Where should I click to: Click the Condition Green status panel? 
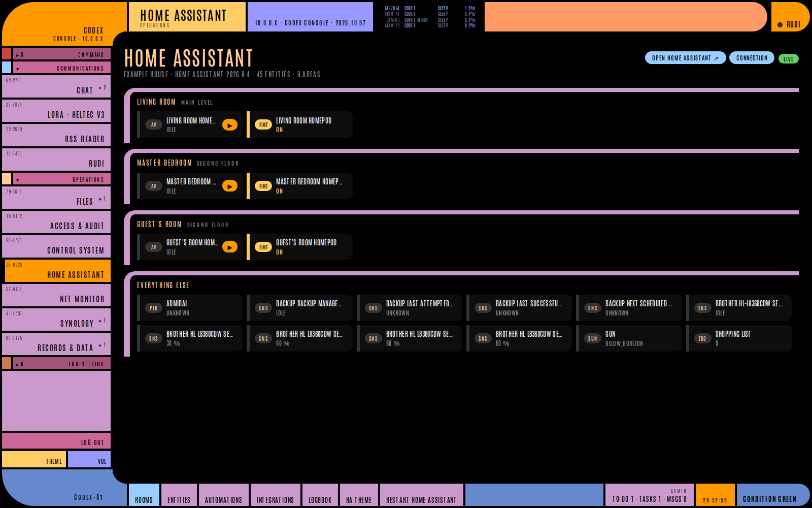[x=773, y=495]
